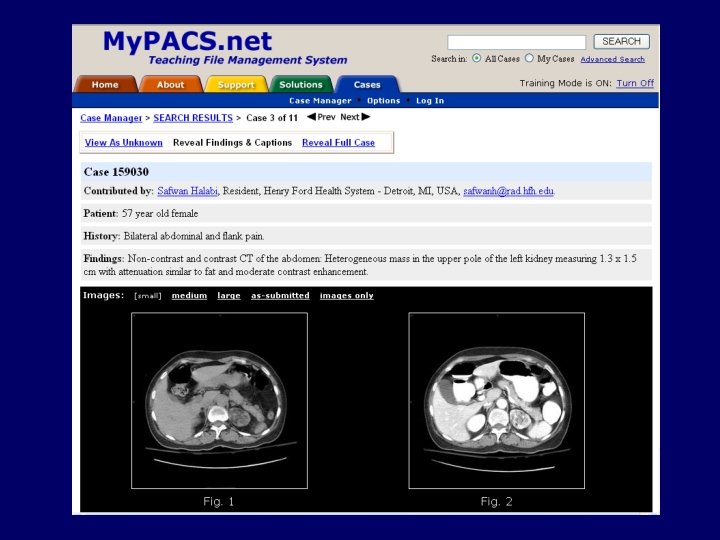
Task: Switch images to large size
Action: coord(229,296)
